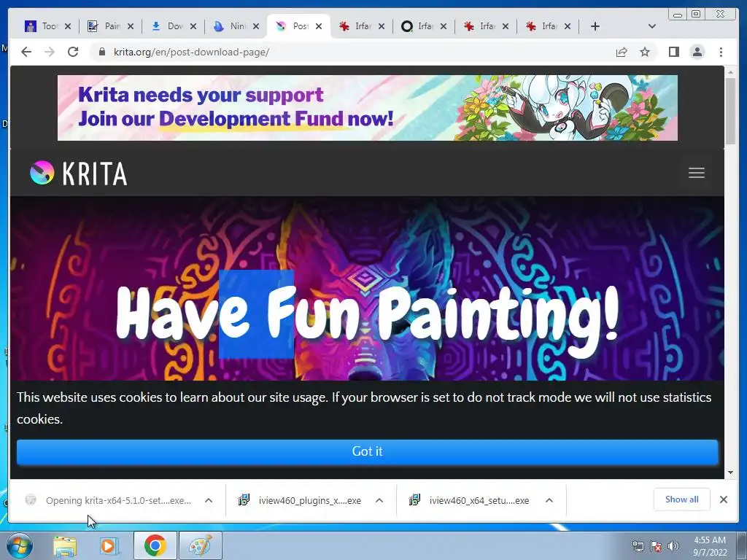
Task: Show all downloads
Action: (682, 499)
